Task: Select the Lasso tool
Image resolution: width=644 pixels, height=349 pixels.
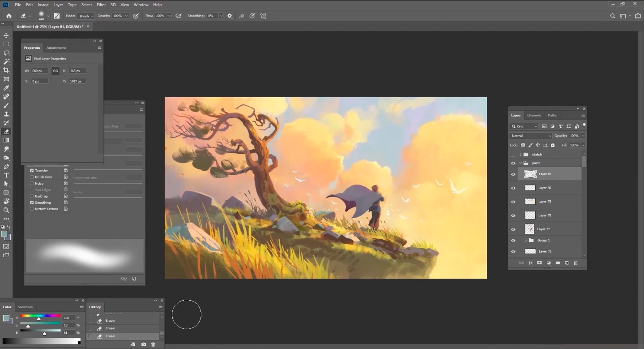Action: 6,53
